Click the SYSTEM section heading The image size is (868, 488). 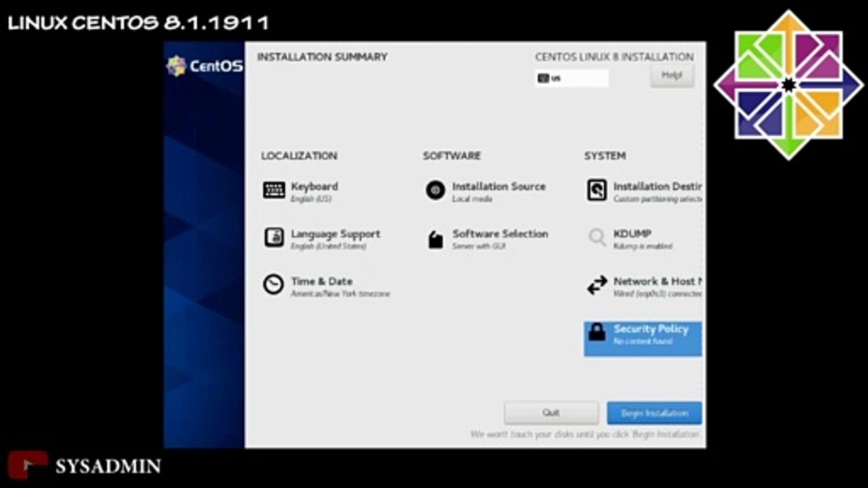605,156
